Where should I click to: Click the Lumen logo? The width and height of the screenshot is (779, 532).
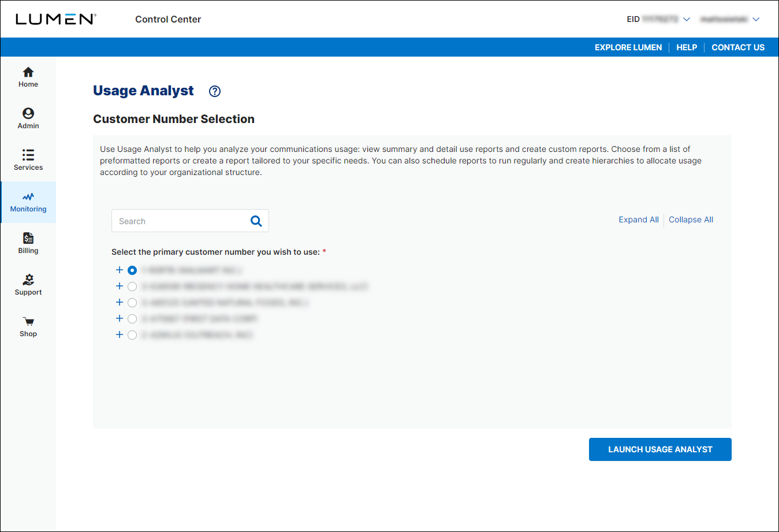(x=56, y=19)
